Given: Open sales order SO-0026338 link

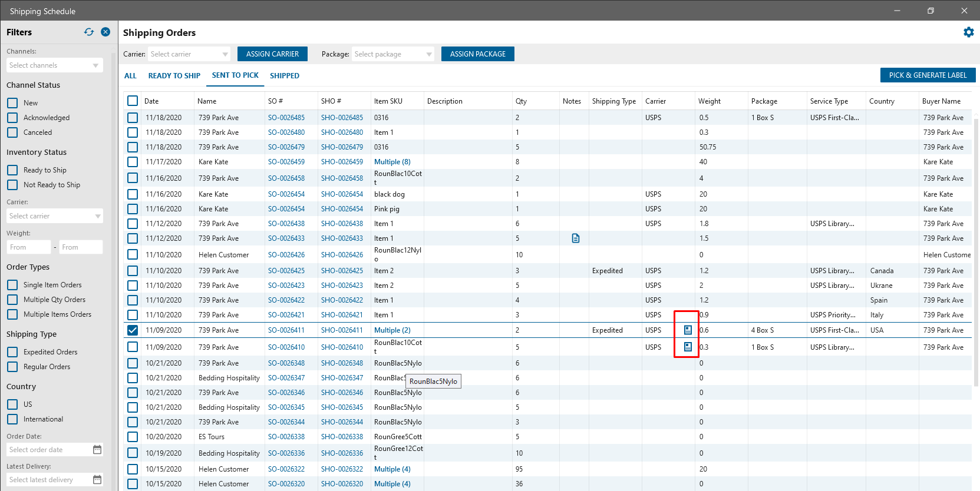Looking at the screenshot, I should tap(286, 437).
